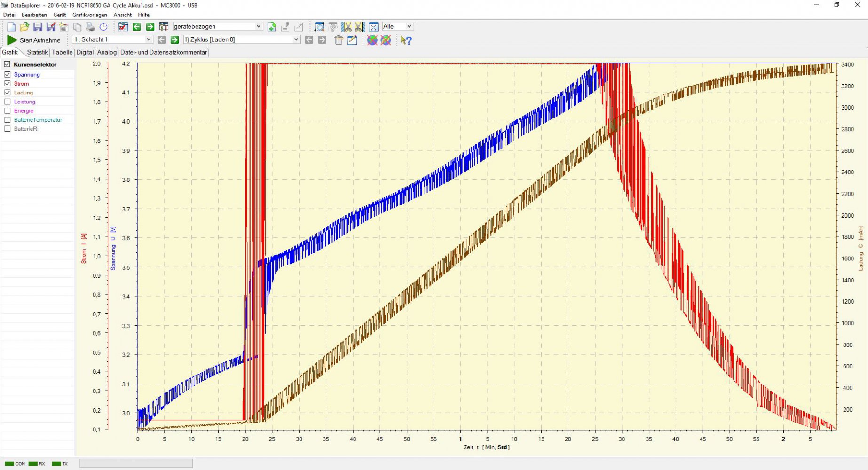
Task: Click the printer icon
Action: pyautogui.click(x=90, y=27)
